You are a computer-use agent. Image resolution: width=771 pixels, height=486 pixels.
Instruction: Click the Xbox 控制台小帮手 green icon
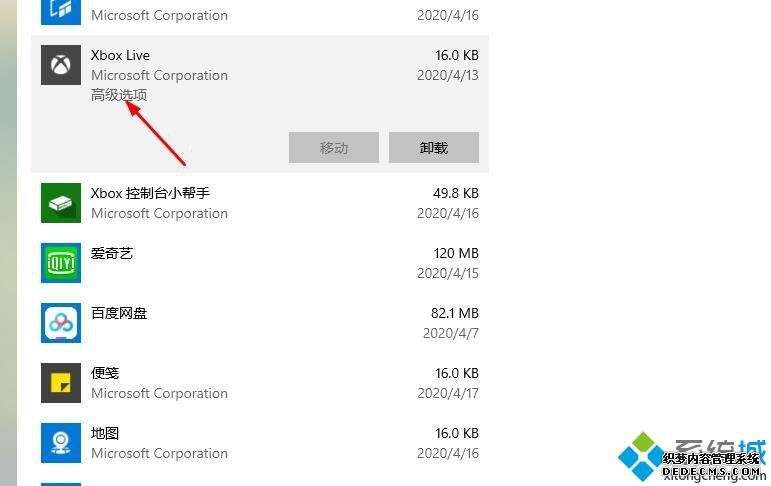click(x=60, y=203)
